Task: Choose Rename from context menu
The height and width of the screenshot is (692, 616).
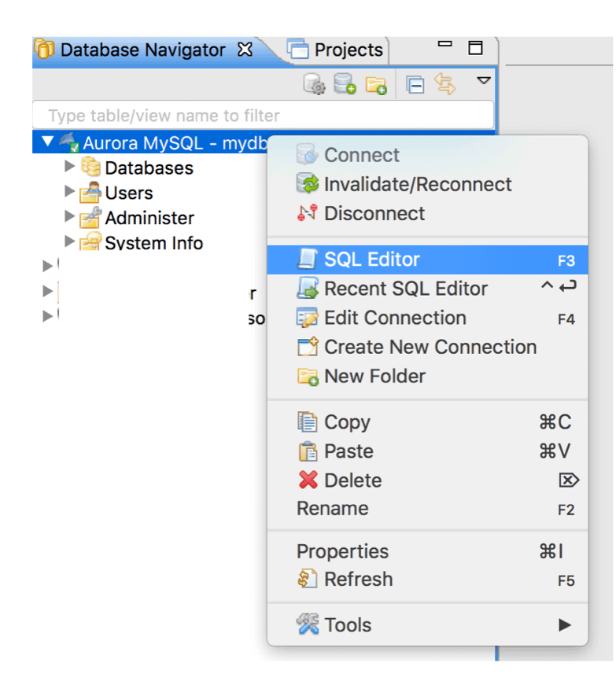Action: [x=427, y=509]
